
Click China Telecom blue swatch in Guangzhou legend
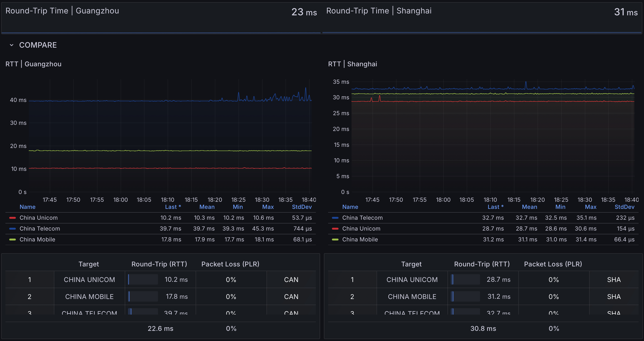tap(13, 229)
